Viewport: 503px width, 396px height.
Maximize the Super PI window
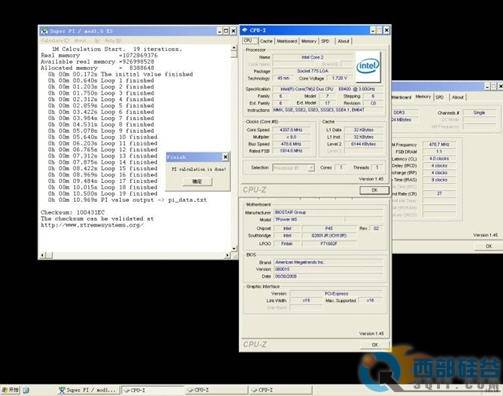tap(226, 31)
